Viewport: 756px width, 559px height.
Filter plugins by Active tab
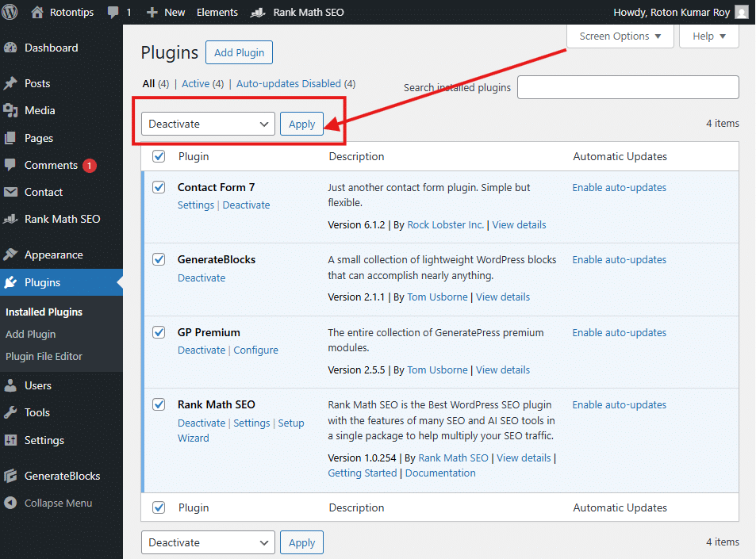tap(196, 84)
